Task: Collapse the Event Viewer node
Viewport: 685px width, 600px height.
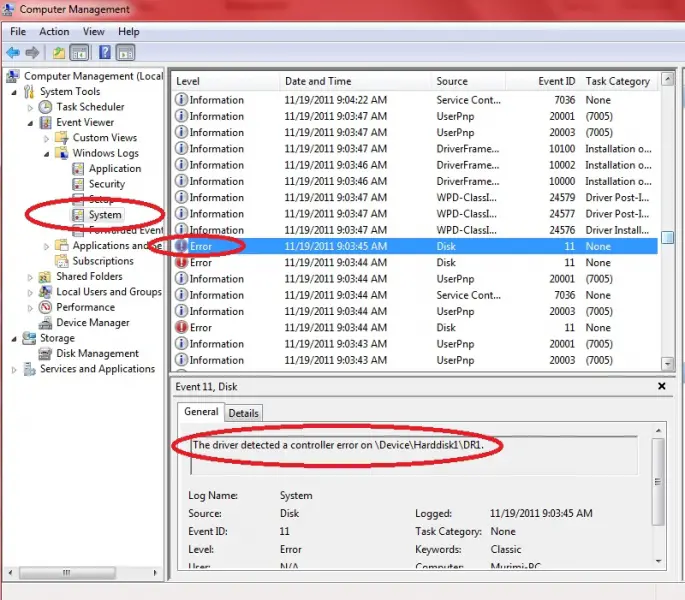Action: [x=30, y=123]
